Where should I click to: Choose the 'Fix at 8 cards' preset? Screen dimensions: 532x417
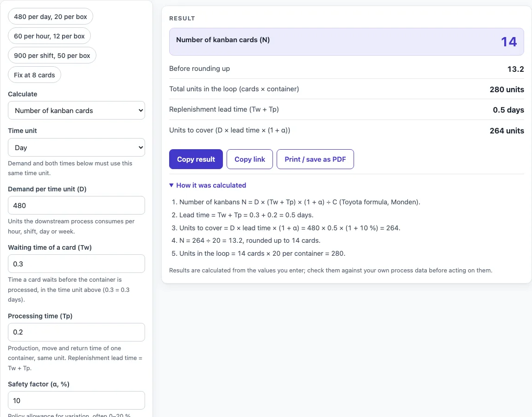(34, 75)
